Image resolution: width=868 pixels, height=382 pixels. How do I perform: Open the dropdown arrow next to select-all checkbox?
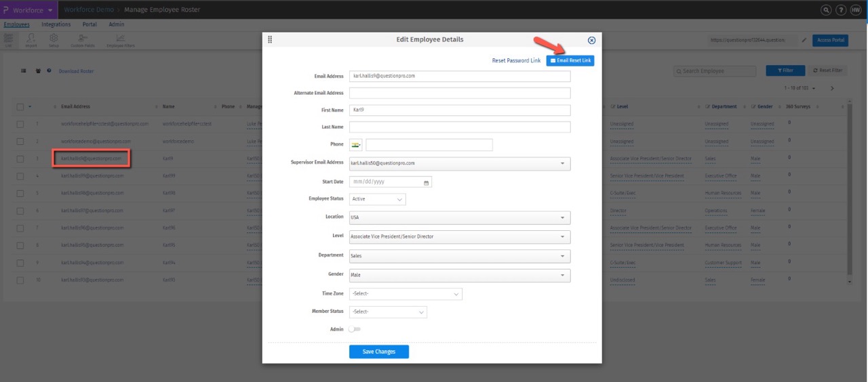pyautogui.click(x=30, y=106)
